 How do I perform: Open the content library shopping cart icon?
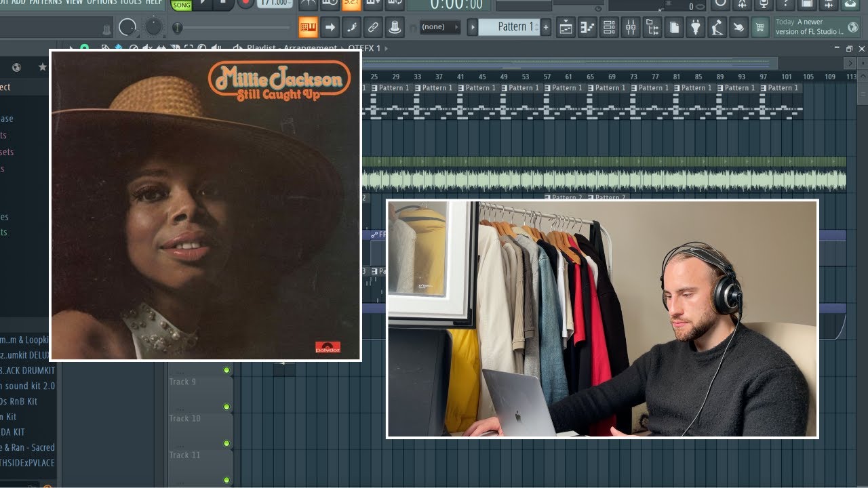(x=761, y=27)
